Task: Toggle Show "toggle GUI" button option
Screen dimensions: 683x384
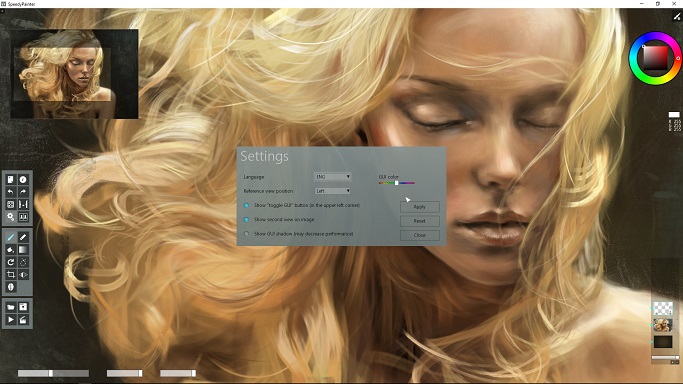Action: [x=247, y=205]
